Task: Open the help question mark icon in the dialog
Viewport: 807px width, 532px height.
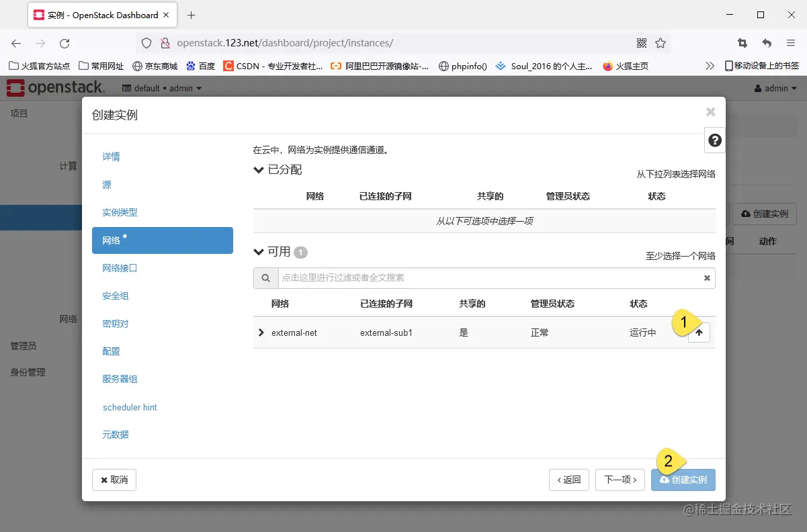Action: click(x=714, y=140)
